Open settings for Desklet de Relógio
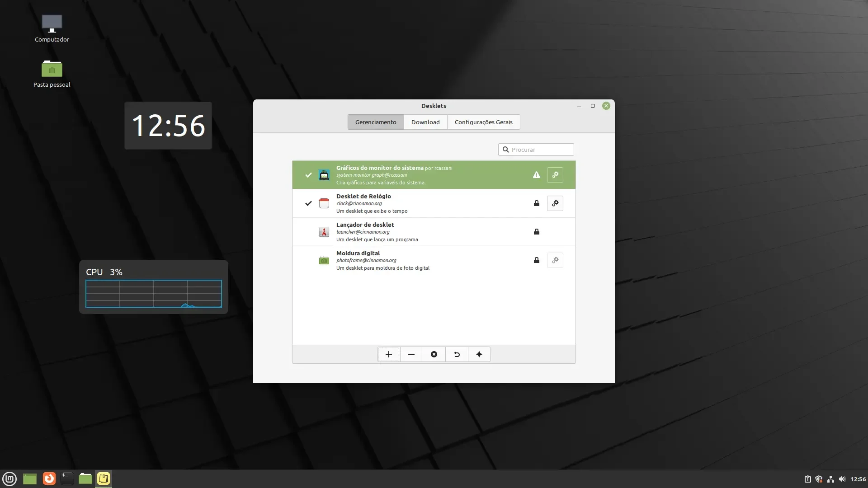868x488 pixels. [x=555, y=203]
